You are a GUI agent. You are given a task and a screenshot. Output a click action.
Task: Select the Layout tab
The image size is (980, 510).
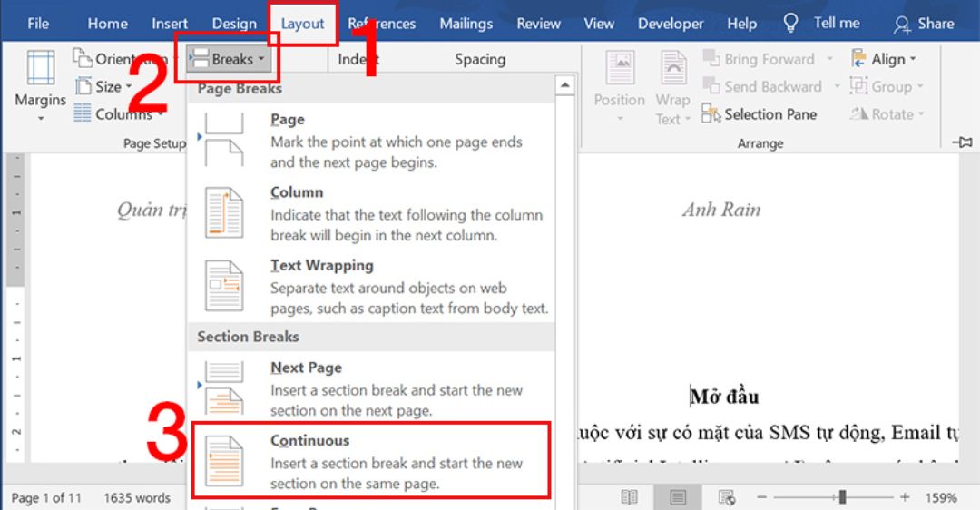click(x=302, y=24)
